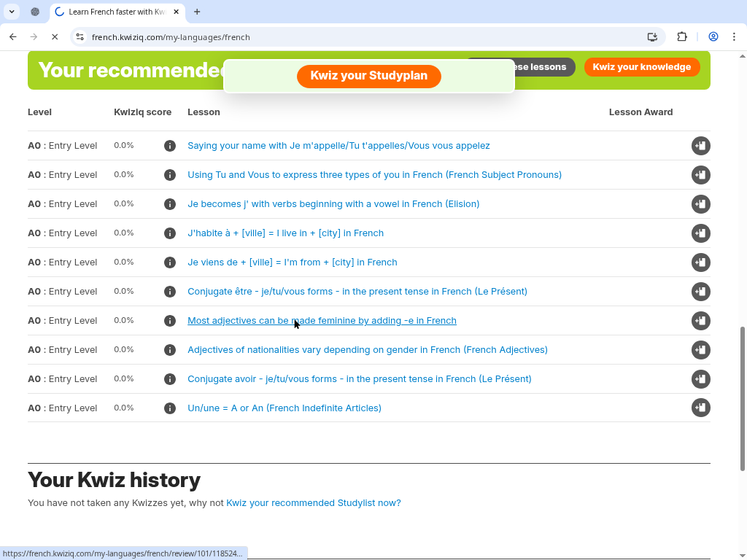Click the award icon beside French Indefinite Articles lesson
The height and width of the screenshot is (560, 747).
coord(700,408)
